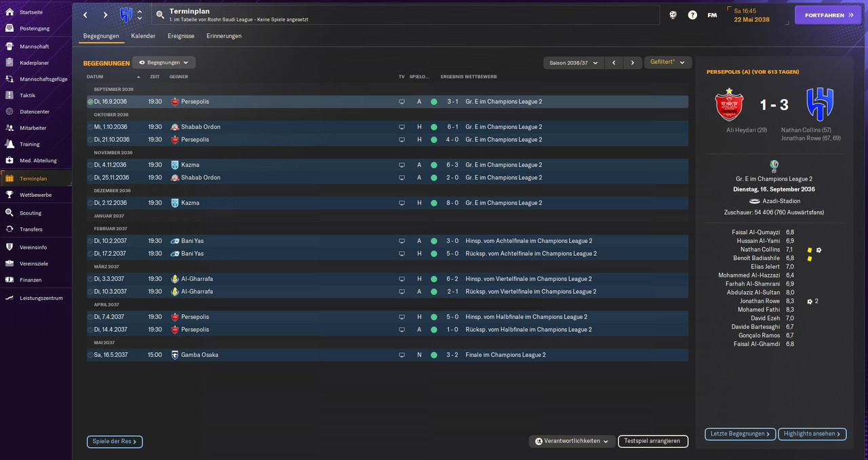Open Posteingang inbox icon

[9, 28]
